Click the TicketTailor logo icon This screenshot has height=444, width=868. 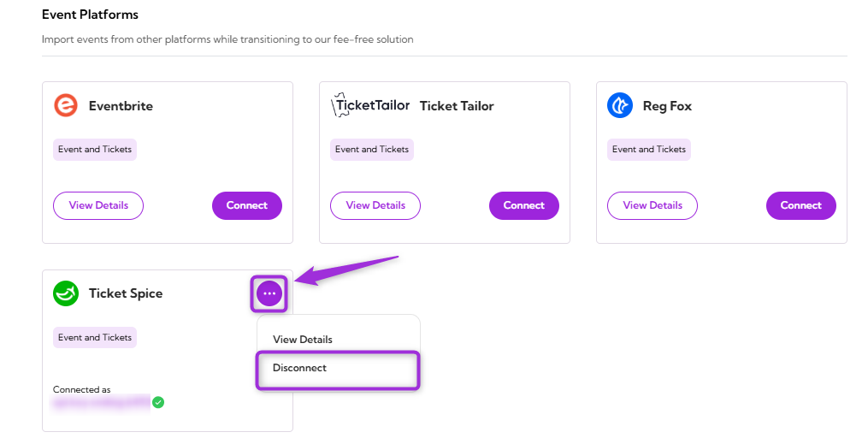[x=370, y=106]
